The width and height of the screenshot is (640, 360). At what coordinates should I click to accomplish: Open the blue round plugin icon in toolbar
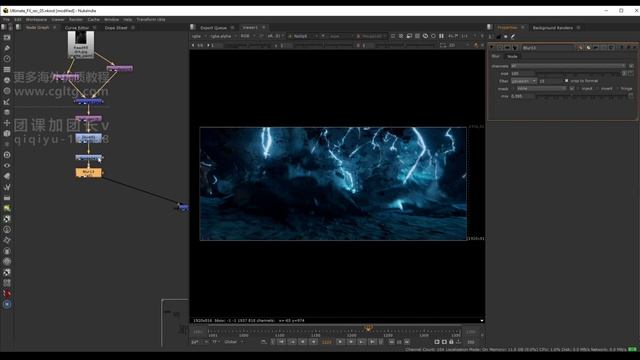pyautogui.click(x=7, y=304)
